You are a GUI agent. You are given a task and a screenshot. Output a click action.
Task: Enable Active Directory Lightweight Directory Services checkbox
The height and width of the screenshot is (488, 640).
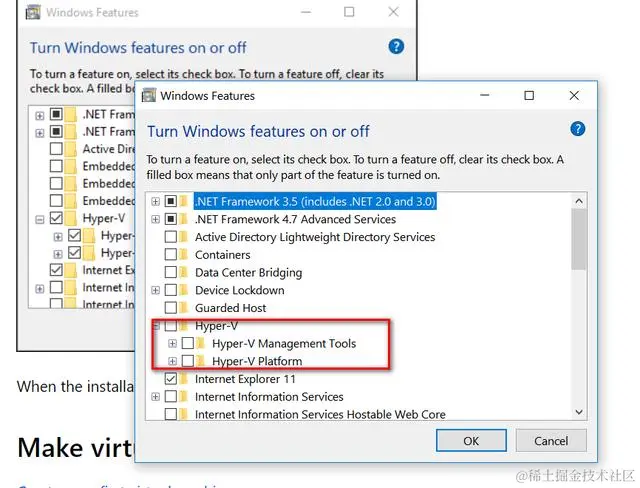[x=171, y=237]
